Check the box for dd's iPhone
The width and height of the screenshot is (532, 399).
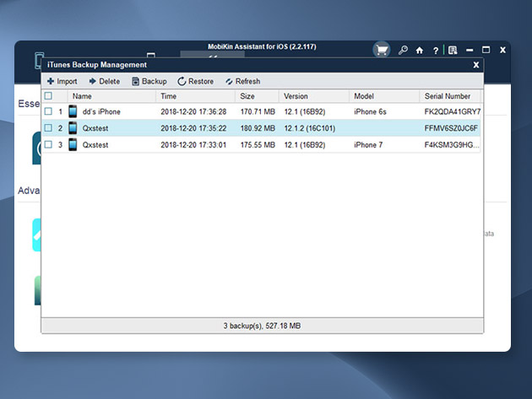(48, 111)
